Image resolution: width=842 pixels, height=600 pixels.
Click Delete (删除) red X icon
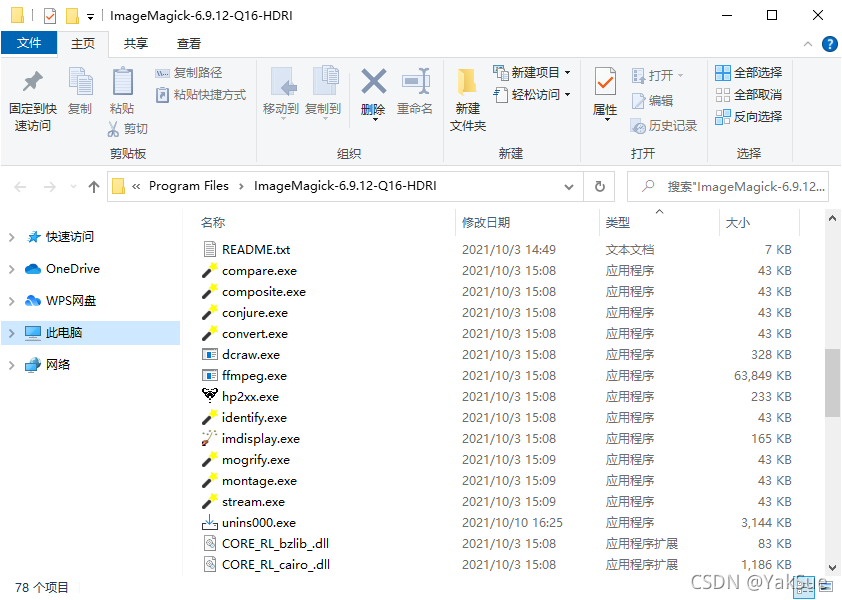373,82
